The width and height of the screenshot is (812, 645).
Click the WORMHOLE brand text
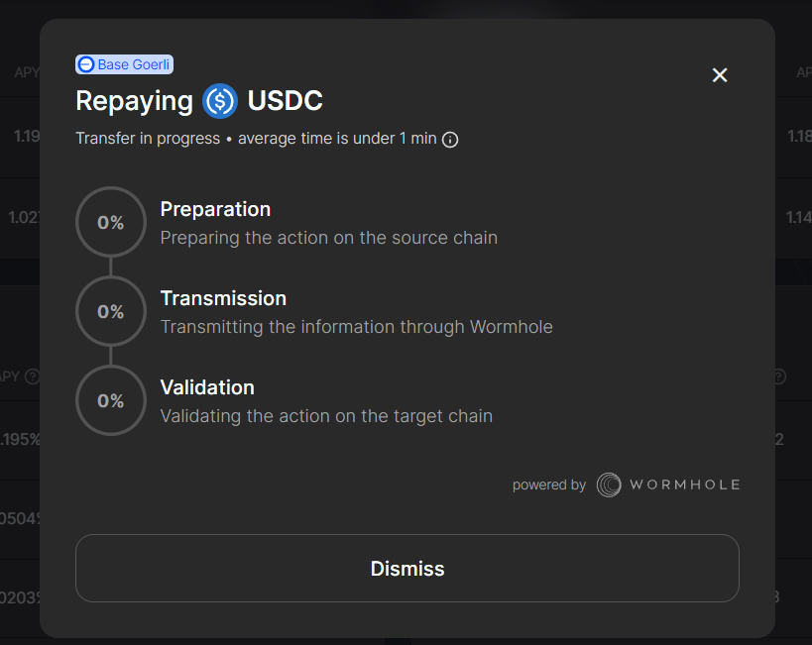tap(684, 484)
